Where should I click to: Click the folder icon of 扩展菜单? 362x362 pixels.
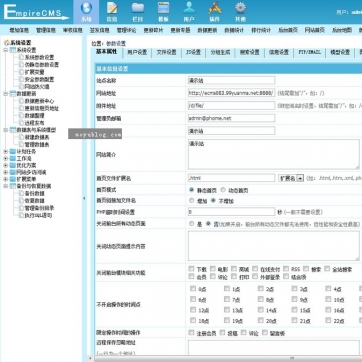pos(13,179)
